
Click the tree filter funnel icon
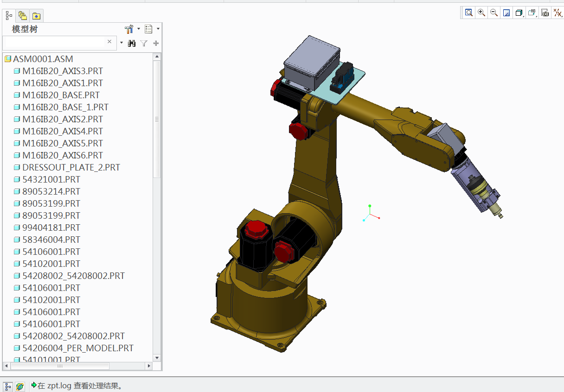coord(144,43)
